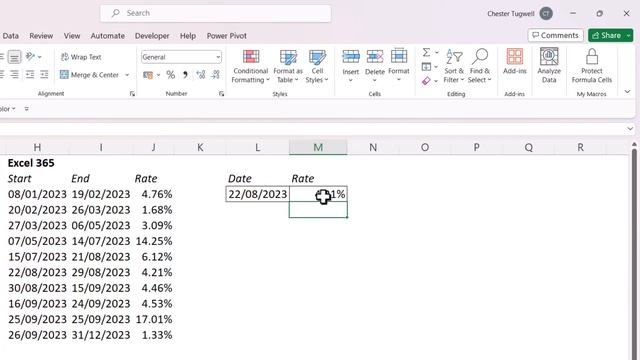This screenshot has height=360, width=640.
Task: Open Chester Tugwell account avatar
Action: (546, 13)
